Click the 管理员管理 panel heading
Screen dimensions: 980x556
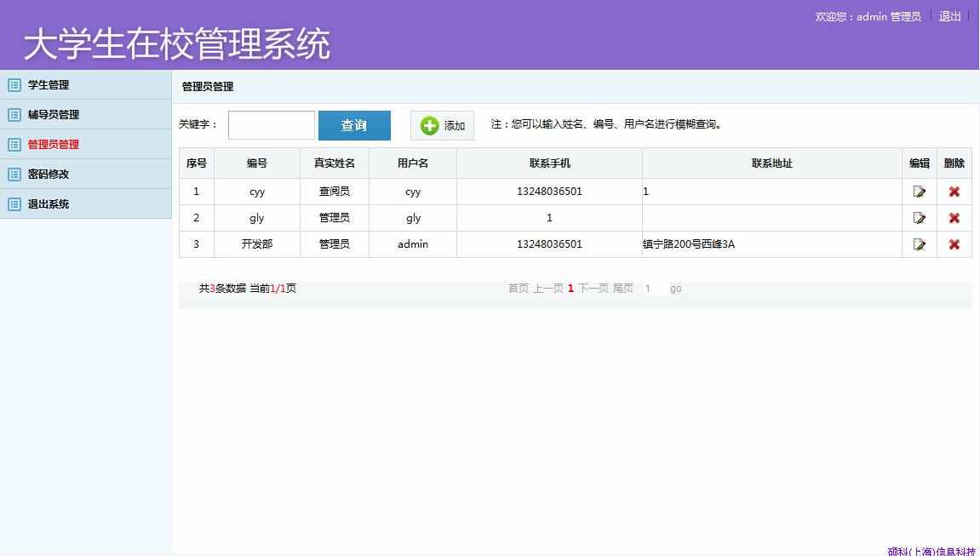pyautogui.click(x=208, y=87)
